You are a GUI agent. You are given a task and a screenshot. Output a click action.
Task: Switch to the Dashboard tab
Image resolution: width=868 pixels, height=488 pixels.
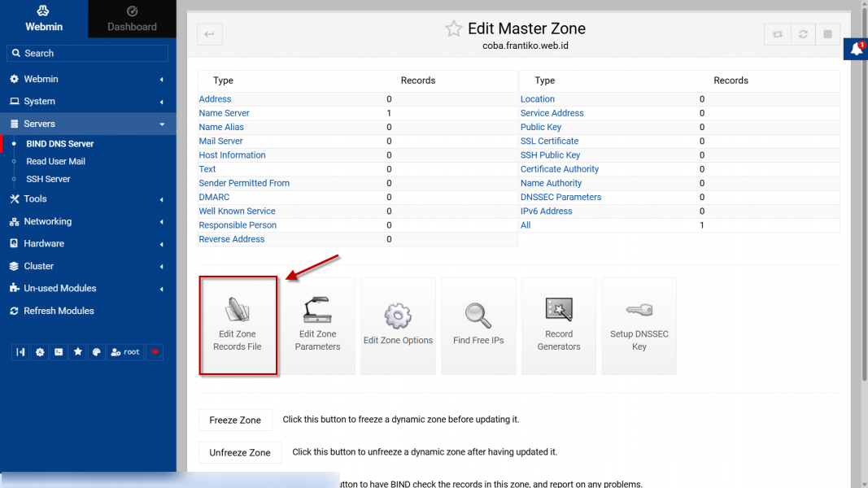click(x=132, y=20)
